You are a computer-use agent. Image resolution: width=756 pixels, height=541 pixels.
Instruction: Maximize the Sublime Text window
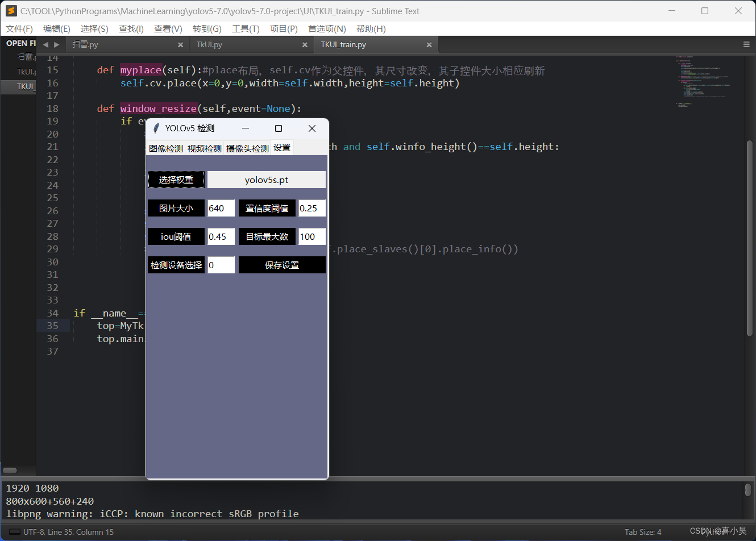[x=705, y=11]
